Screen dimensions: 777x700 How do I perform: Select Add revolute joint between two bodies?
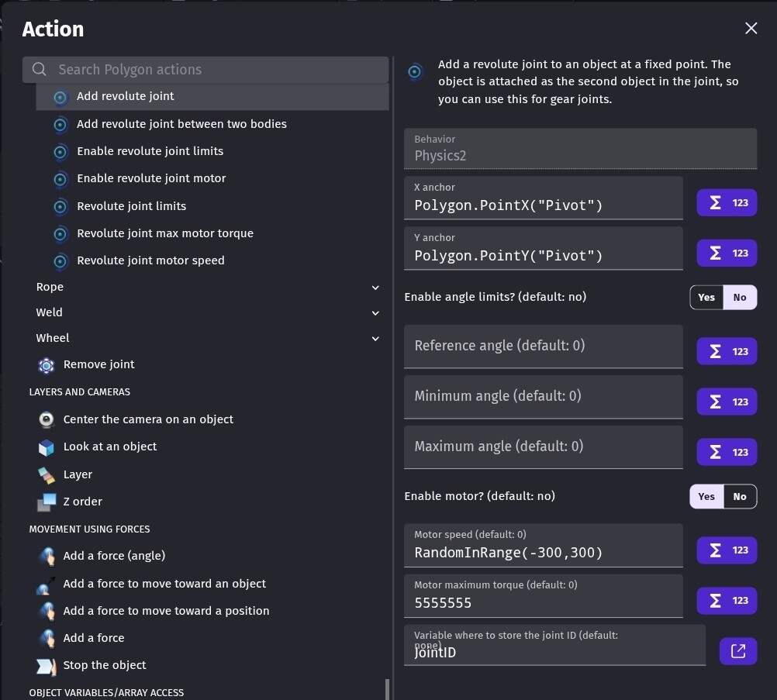(x=181, y=124)
